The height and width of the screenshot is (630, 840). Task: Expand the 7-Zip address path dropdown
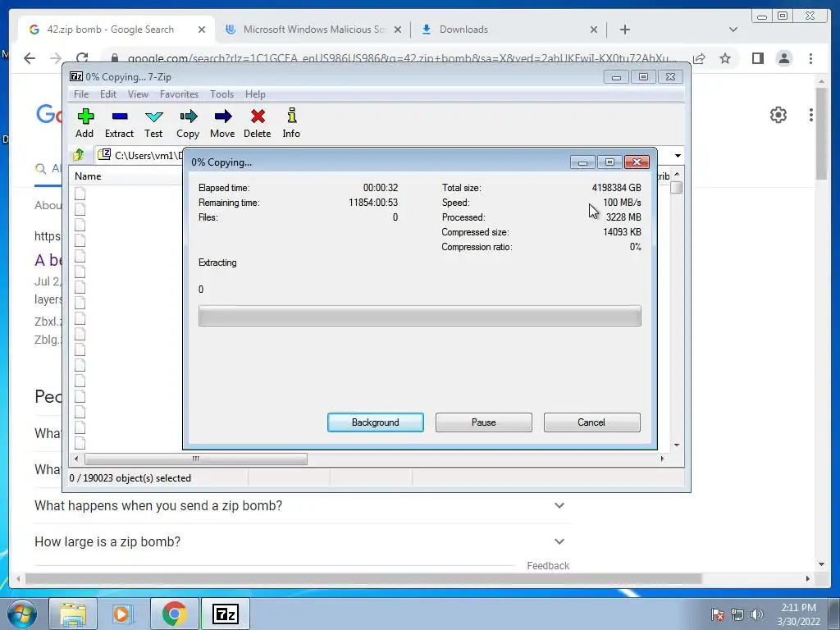click(x=678, y=155)
